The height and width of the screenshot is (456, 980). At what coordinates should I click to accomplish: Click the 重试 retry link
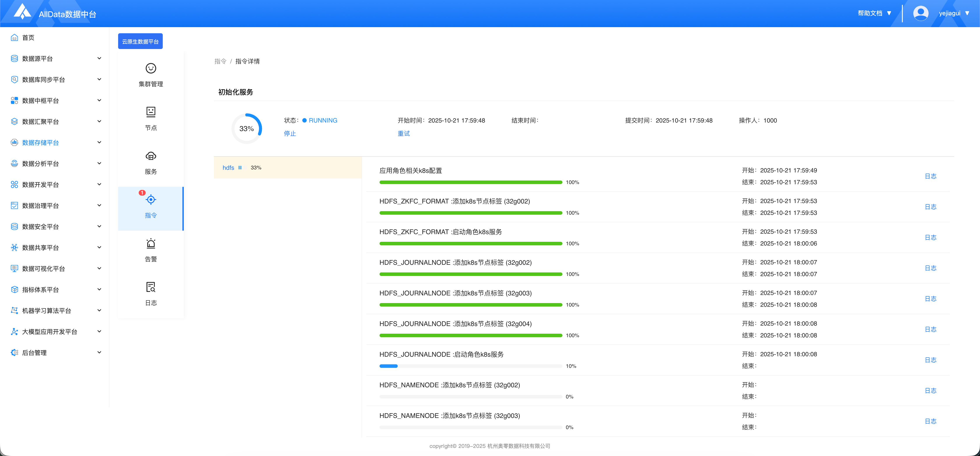click(404, 134)
